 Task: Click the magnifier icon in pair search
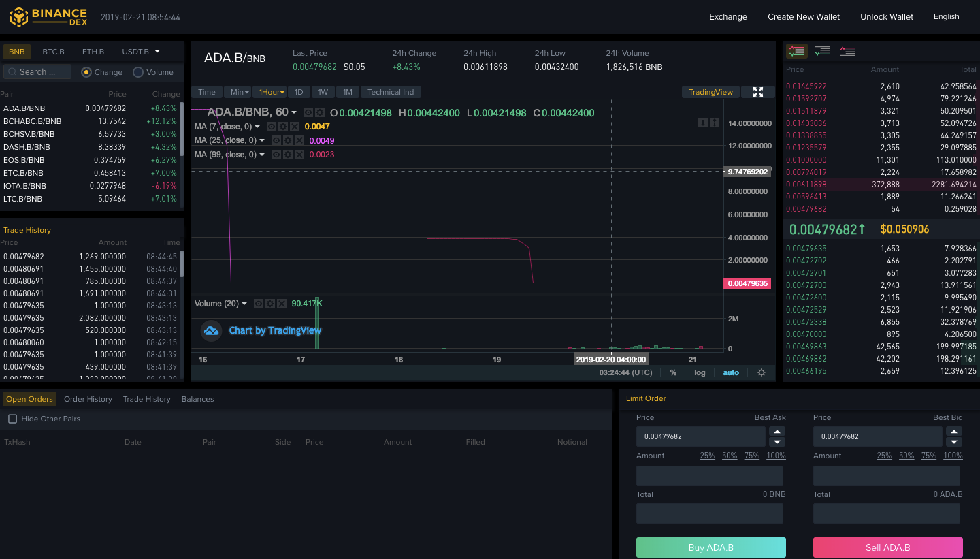point(12,72)
